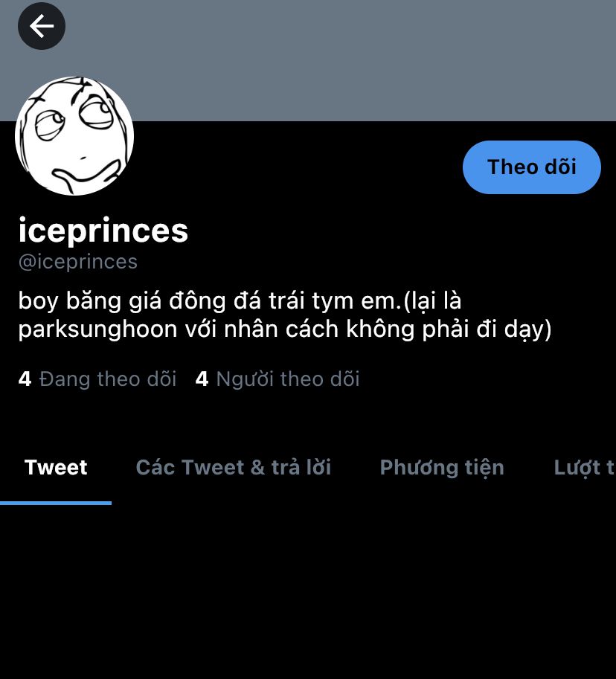View the Người theo dõi followers list
616x679 pixels.
(277, 379)
